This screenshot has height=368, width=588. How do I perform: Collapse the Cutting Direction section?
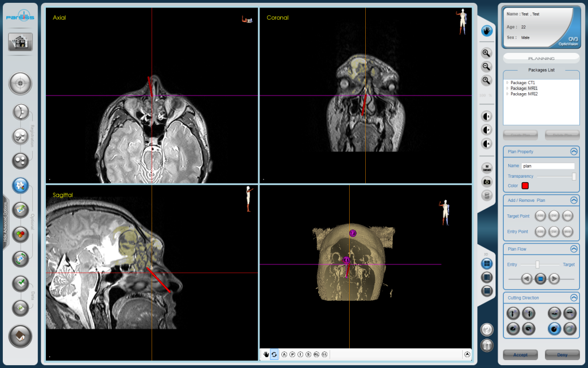[x=573, y=298]
